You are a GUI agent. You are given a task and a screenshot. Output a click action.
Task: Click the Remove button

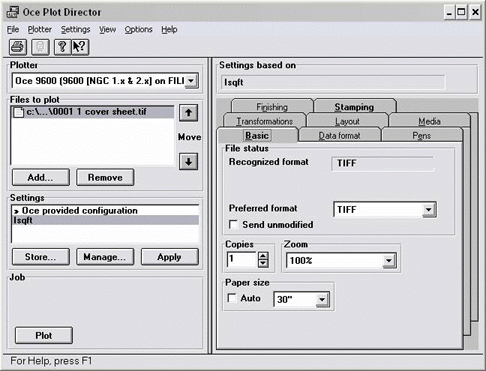click(105, 177)
